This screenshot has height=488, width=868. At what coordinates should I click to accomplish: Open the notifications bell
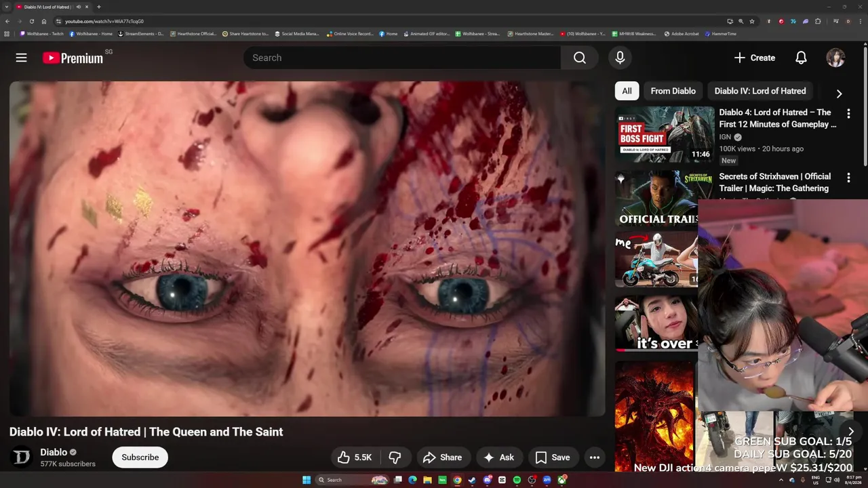click(x=801, y=58)
